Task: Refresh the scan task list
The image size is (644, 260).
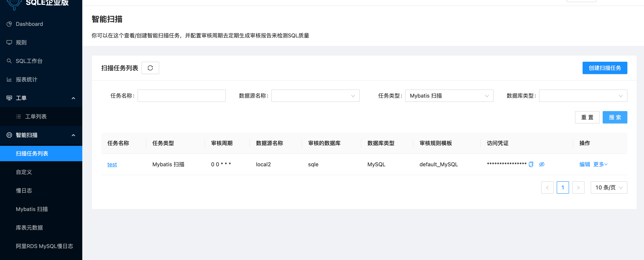Action: point(150,68)
